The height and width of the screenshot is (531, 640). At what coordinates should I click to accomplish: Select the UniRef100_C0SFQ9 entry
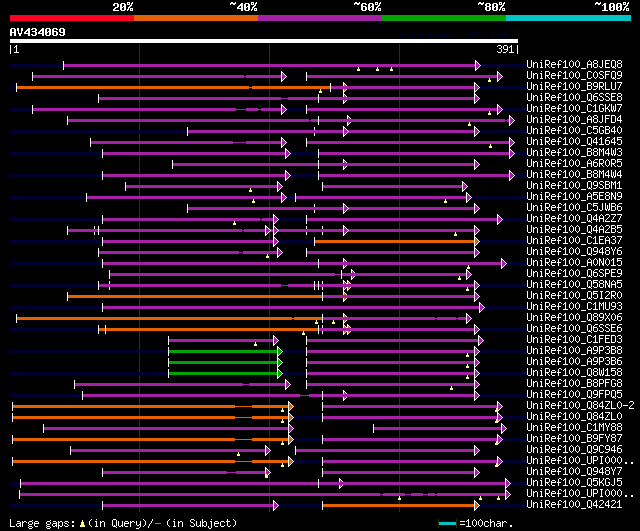coord(574,75)
